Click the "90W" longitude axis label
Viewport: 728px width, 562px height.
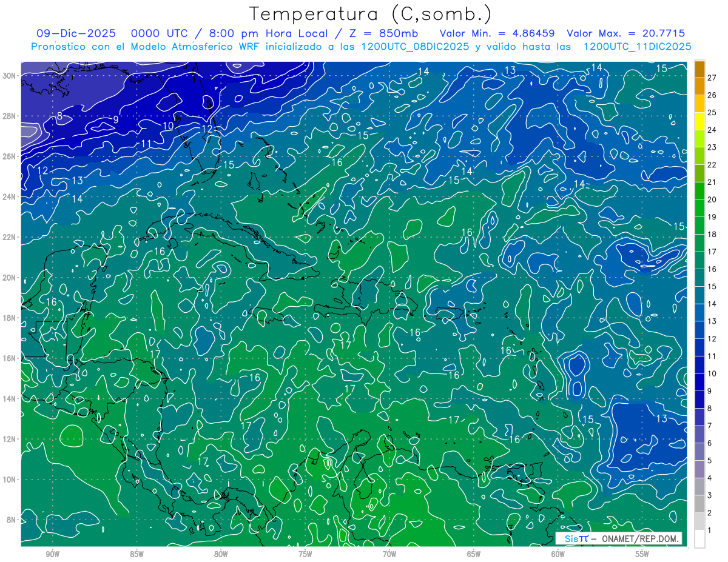coord(53,554)
